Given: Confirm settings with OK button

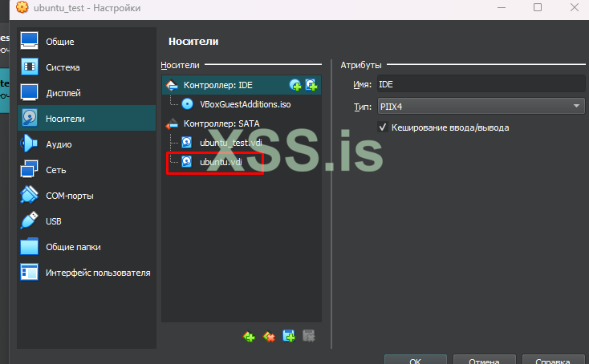Looking at the screenshot, I should click(416, 360).
